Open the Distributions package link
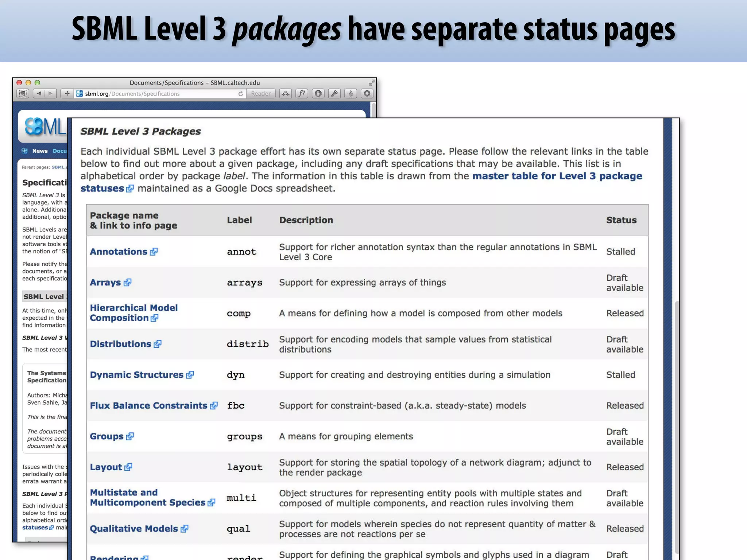 (x=120, y=344)
